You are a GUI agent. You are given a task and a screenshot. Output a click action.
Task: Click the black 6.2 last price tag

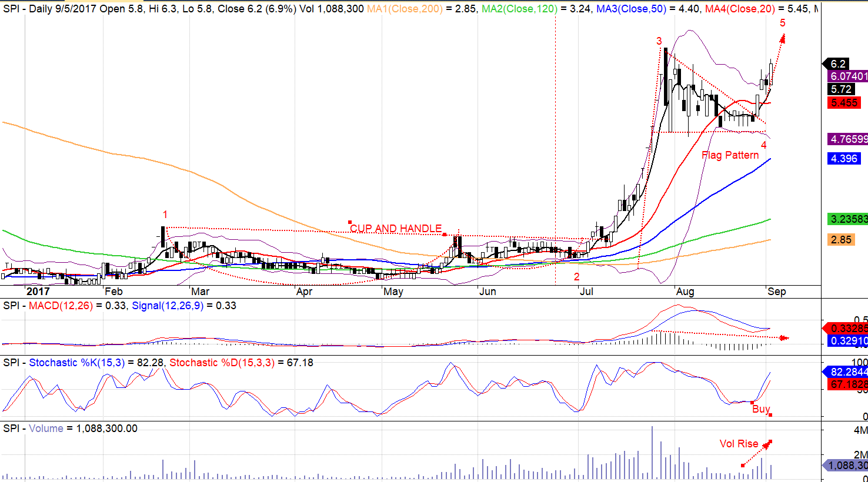(x=838, y=64)
